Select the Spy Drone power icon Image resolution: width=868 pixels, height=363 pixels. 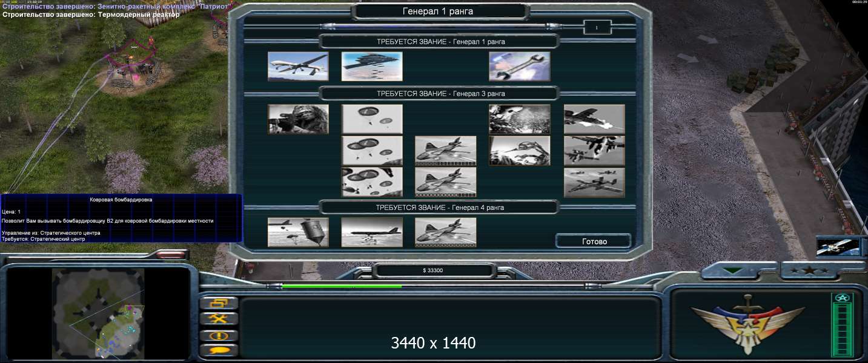(298, 67)
